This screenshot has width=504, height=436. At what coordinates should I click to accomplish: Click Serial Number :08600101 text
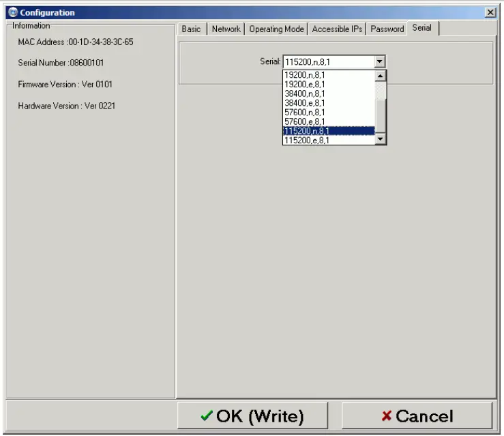pos(61,63)
